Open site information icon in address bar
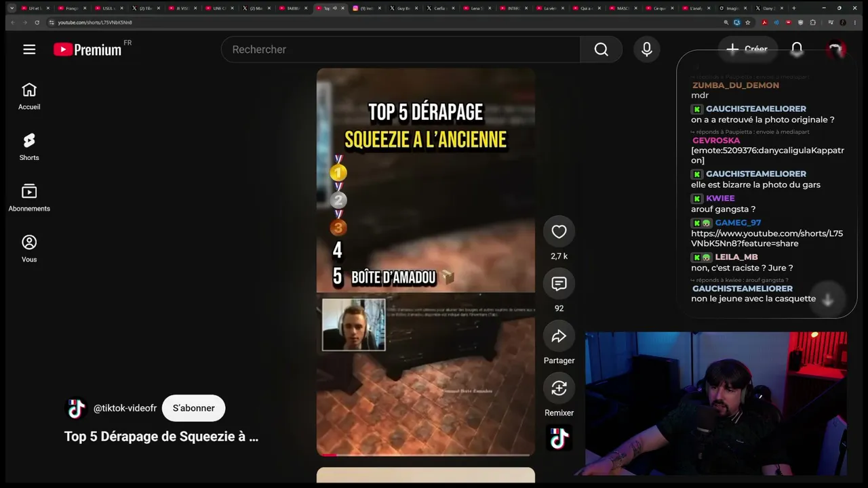This screenshot has width=868, height=488. click(52, 22)
